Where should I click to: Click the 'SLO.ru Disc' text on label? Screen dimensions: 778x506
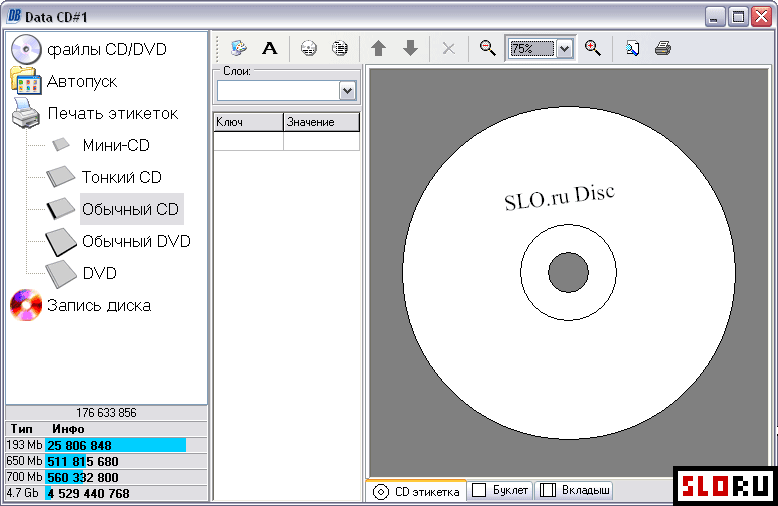pyautogui.click(x=560, y=197)
